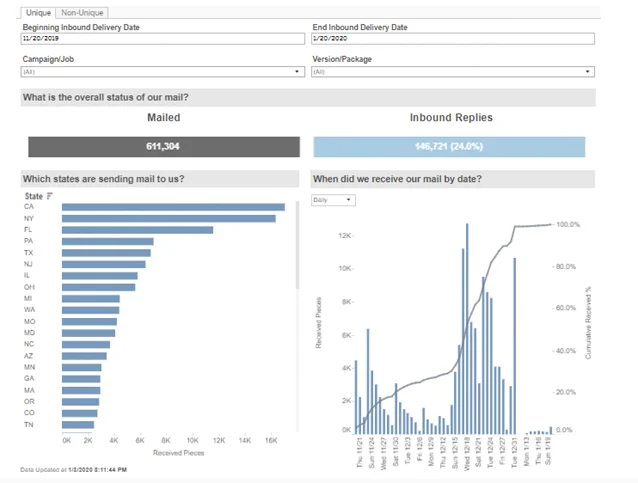Select the NJ state bar
Viewport: 638px width, 483px height.
pos(104,264)
